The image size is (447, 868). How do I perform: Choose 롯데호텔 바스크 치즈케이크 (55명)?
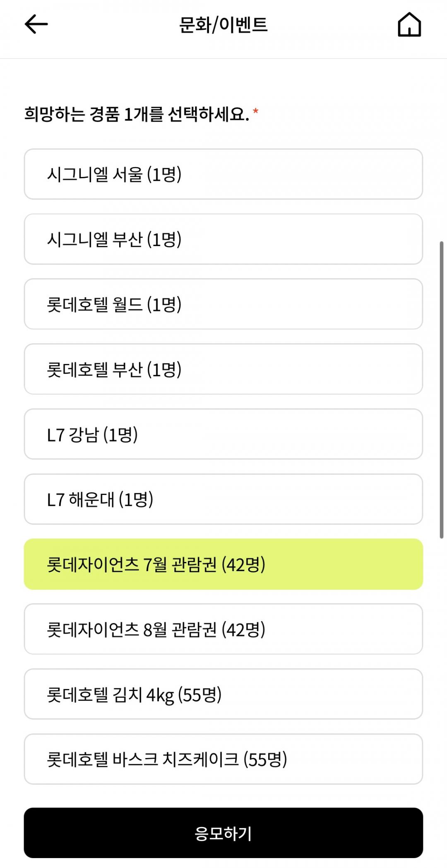(223, 759)
